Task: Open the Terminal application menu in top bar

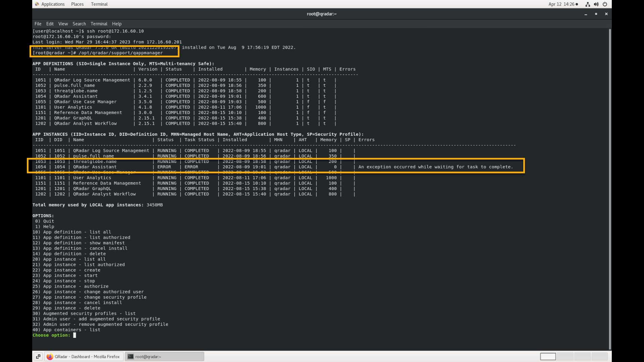Action: 99,4
